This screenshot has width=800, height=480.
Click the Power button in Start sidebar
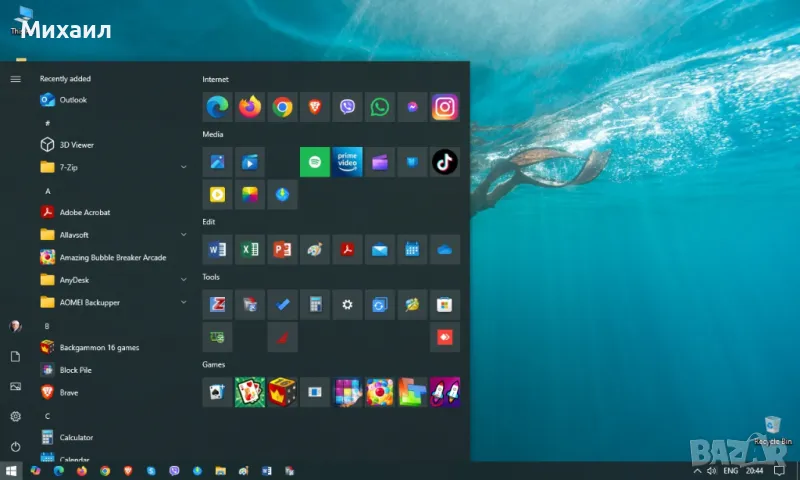pyautogui.click(x=15, y=446)
